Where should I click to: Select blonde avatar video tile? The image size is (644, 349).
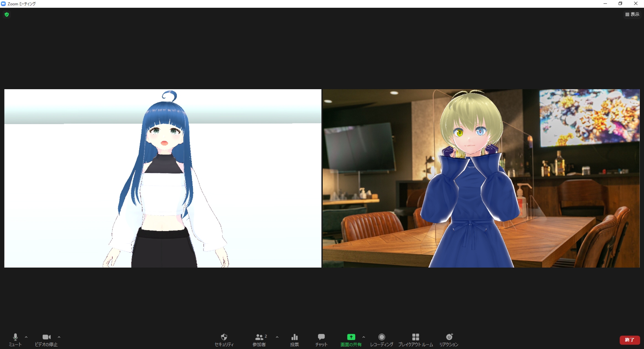point(481,178)
